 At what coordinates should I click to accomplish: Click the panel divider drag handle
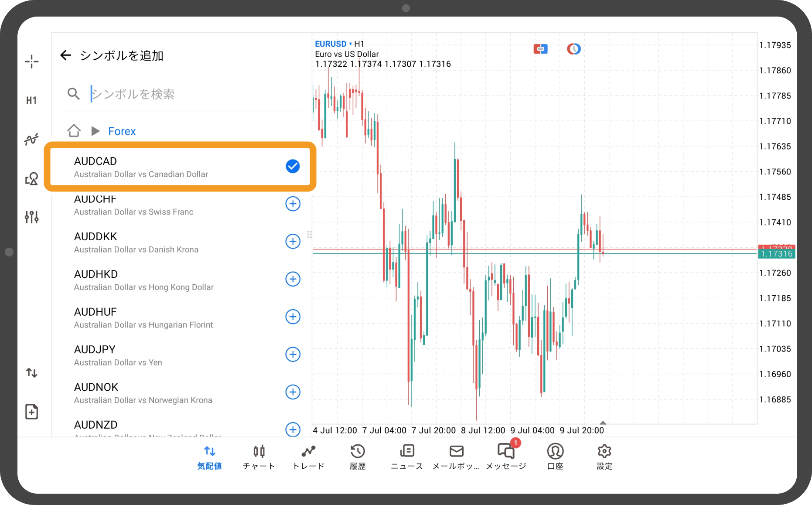click(x=309, y=235)
